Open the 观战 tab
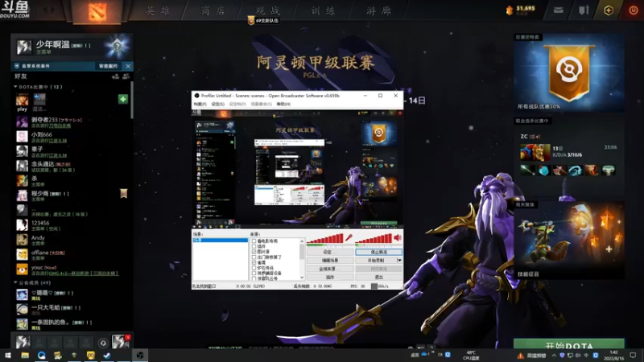This screenshot has height=362, width=644. [268, 10]
